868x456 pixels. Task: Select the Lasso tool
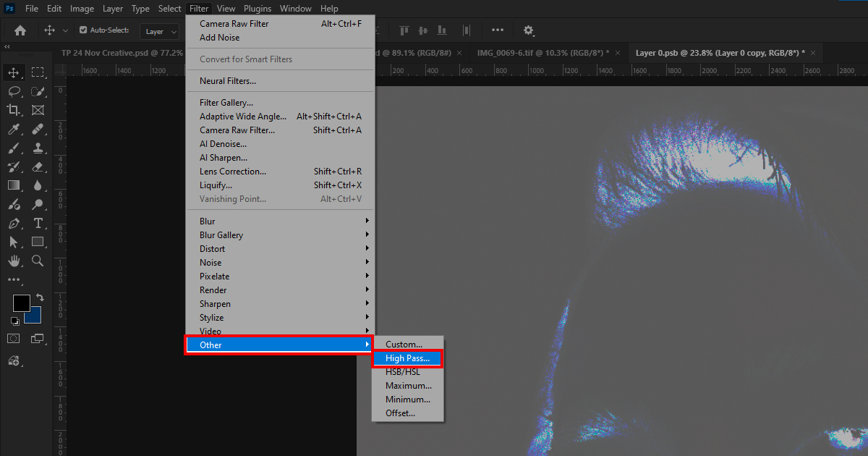[x=14, y=91]
